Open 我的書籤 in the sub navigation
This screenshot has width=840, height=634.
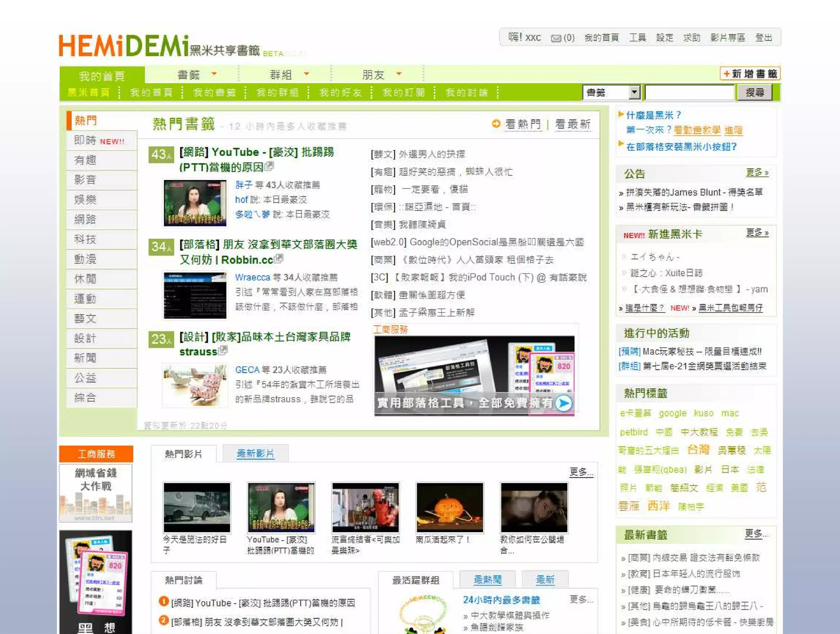point(215,92)
